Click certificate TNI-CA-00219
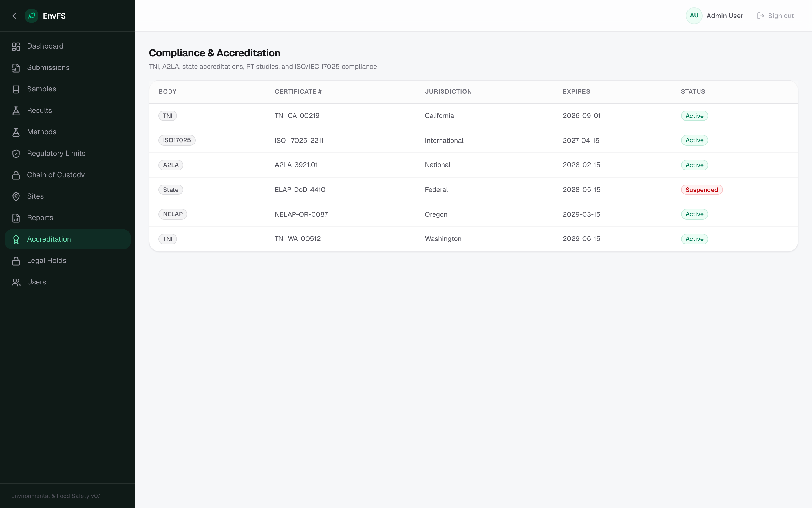This screenshot has width=812, height=508. click(x=297, y=116)
